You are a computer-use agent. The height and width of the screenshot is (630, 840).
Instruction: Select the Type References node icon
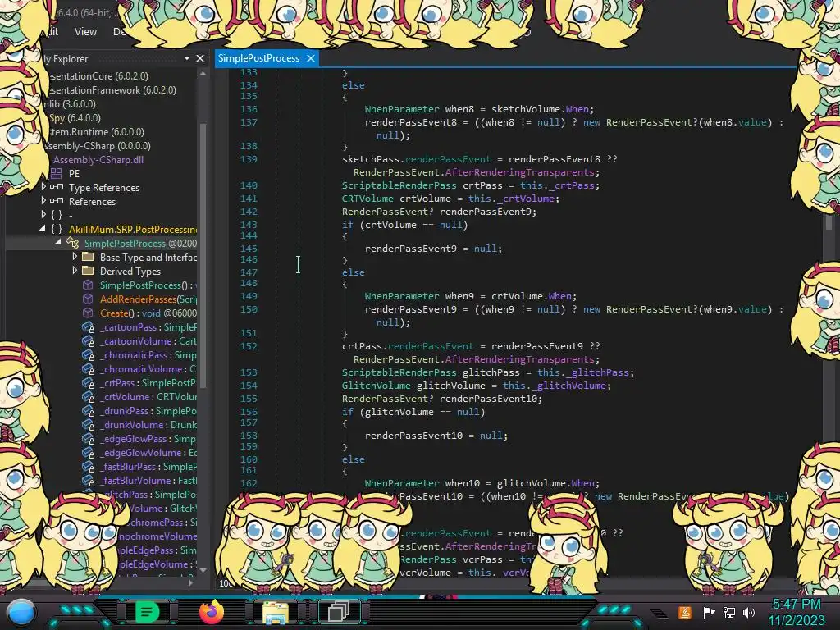click(x=57, y=187)
